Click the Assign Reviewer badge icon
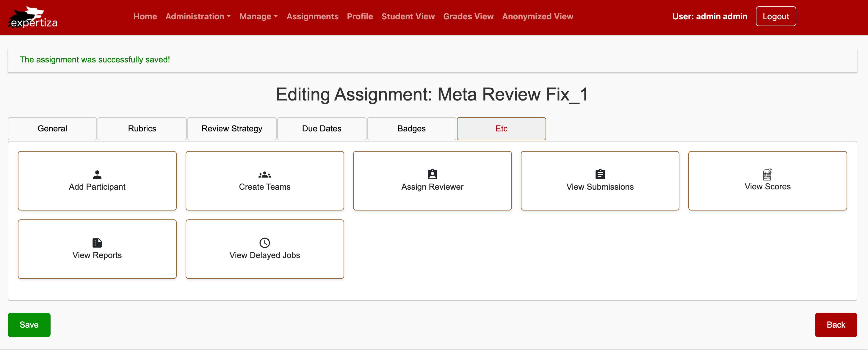 pyautogui.click(x=432, y=174)
